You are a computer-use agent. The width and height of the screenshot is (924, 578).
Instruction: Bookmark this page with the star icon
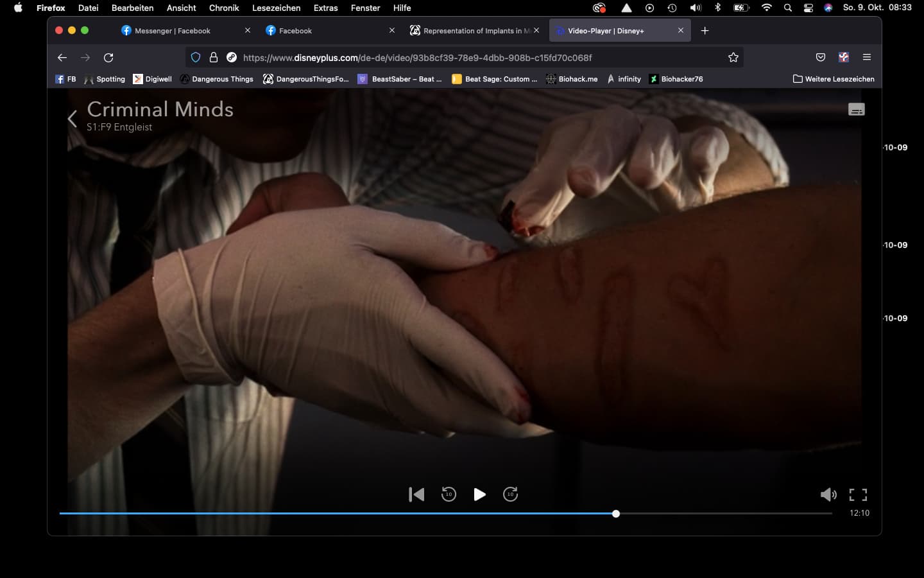coord(733,57)
